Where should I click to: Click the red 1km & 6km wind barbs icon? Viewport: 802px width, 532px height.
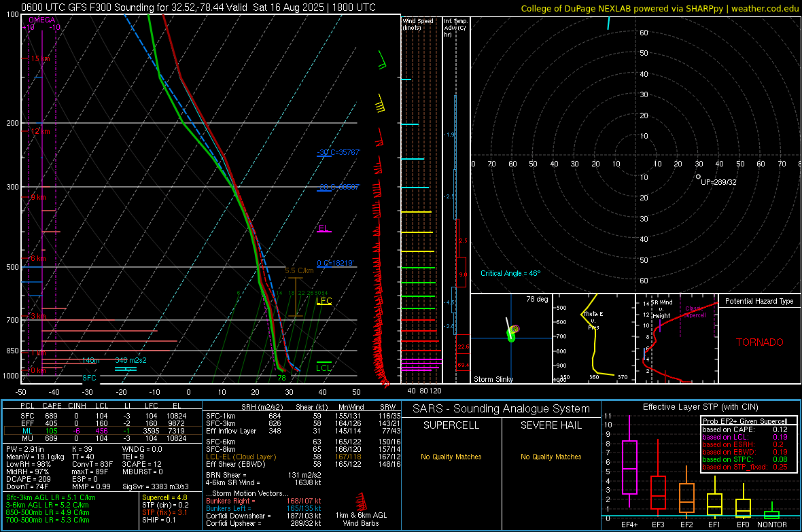tap(361, 502)
